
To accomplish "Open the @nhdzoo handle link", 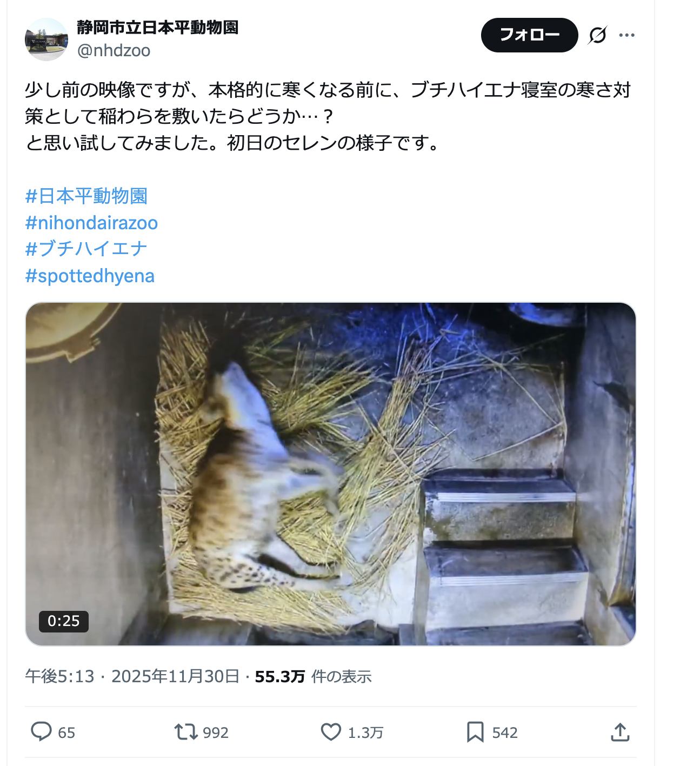I will pos(114,50).
